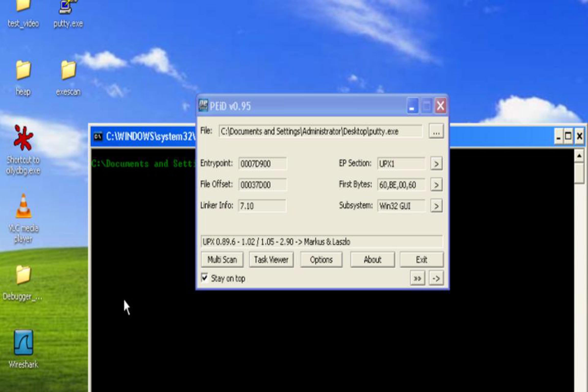This screenshot has height=392, width=588.
Task: Click the Exit button in PEiD
Action: click(422, 259)
